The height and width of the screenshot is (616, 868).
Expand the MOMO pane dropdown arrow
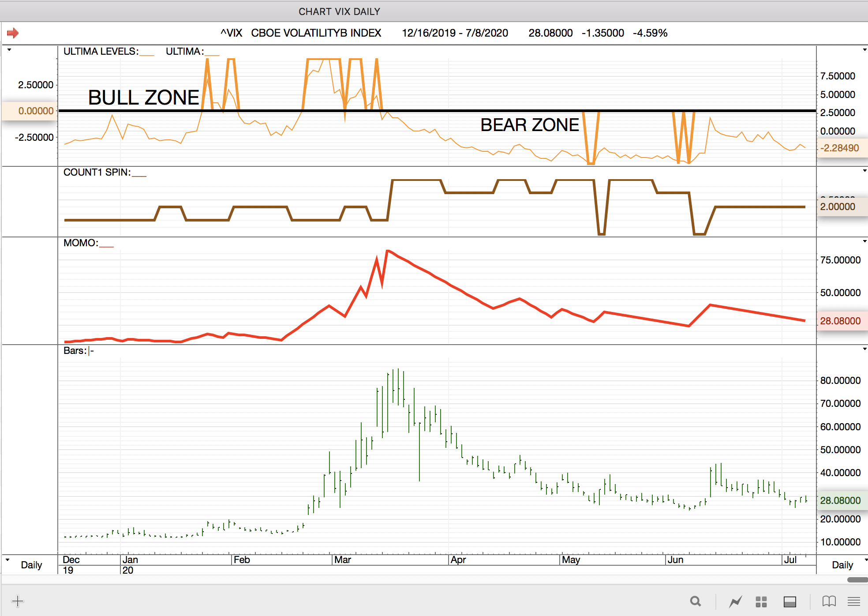pyautogui.click(x=864, y=241)
